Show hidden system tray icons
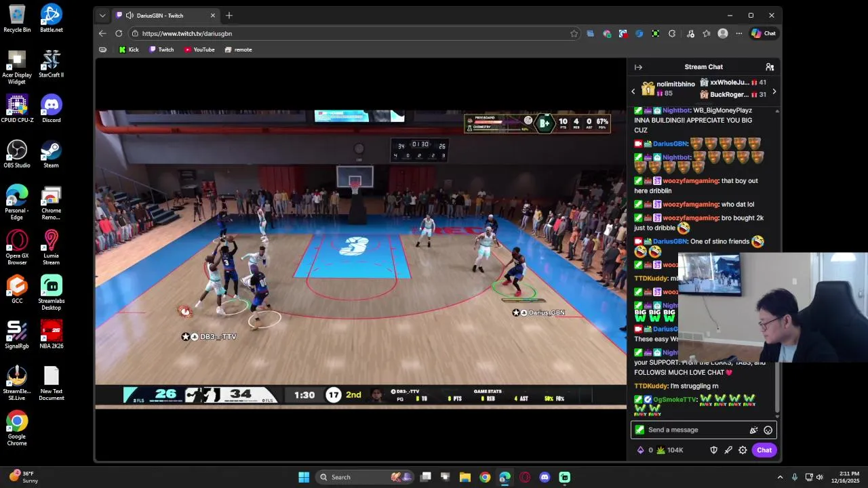Image resolution: width=868 pixels, height=488 pixels. coord(780,477)
